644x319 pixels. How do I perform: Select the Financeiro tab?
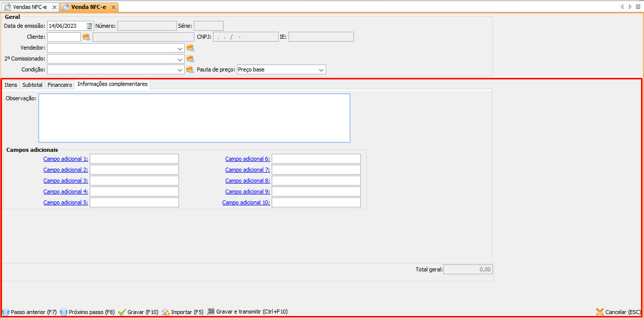(x=59, y=85)
